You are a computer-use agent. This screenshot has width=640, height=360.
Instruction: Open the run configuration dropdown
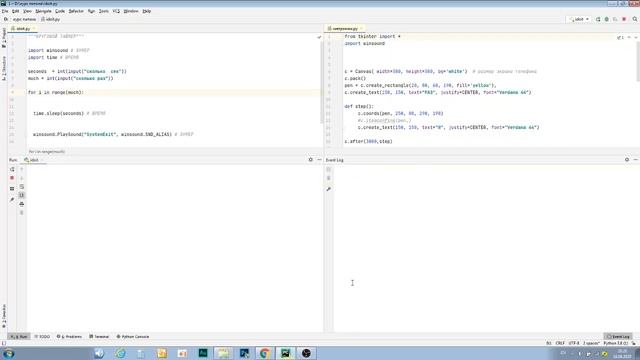579,19
